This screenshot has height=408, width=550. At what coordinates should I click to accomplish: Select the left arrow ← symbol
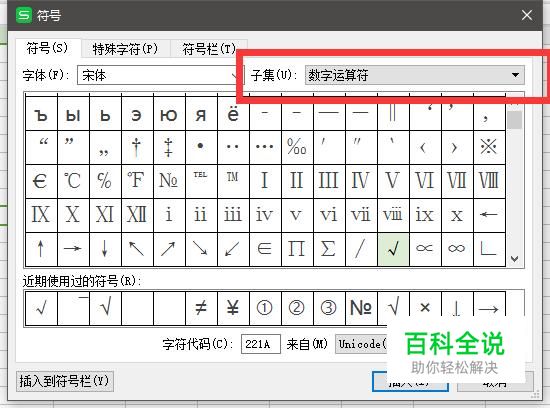click(489, 215)
